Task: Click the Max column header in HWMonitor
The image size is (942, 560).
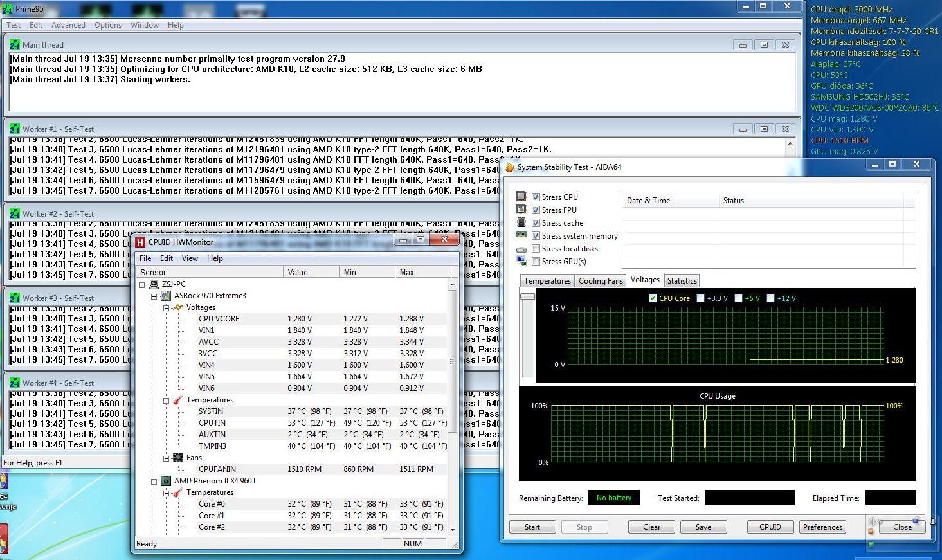Action: [x=422, y=273]
